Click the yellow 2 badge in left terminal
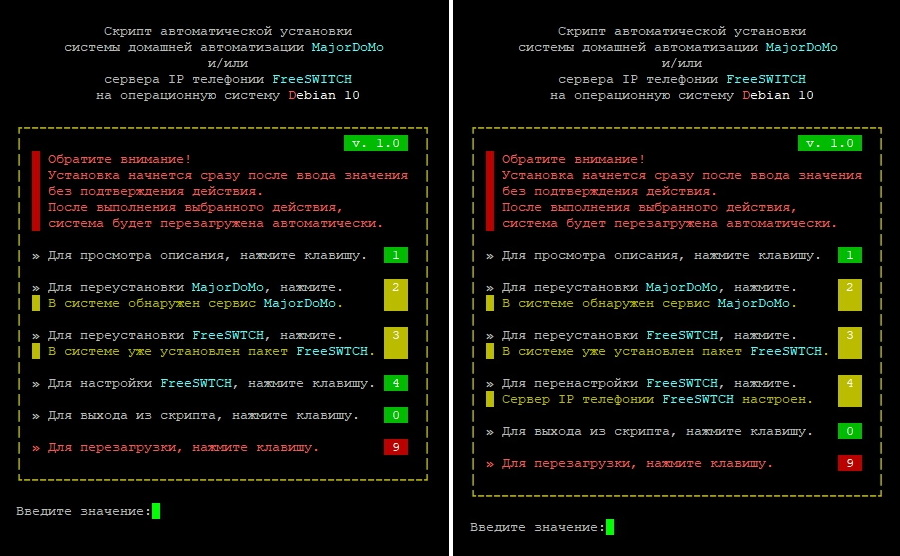Viewport: 900px width, 556px height. [395, 295]
